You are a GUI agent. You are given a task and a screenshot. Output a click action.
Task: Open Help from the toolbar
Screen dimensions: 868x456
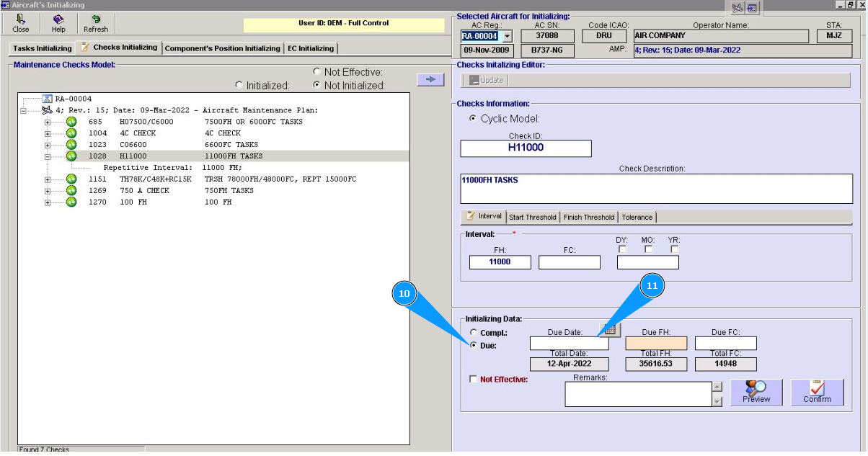(58, 23)
